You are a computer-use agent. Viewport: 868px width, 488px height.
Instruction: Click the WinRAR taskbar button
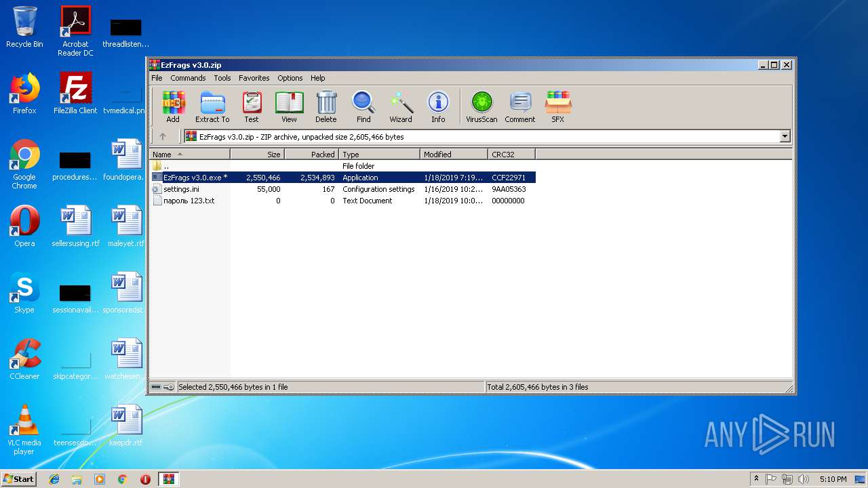[x=168, y=479]
